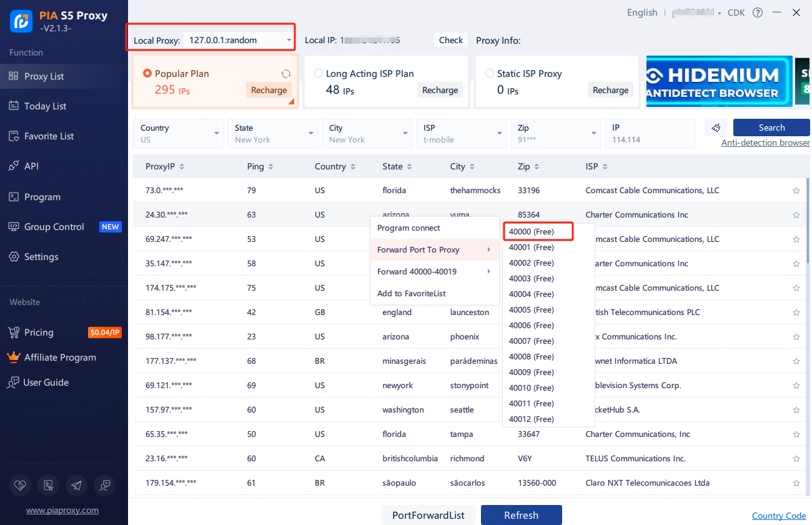Star the 98.177 phoenix row
The height and width of the screenshot is (525, 812).
coord(796,337)
